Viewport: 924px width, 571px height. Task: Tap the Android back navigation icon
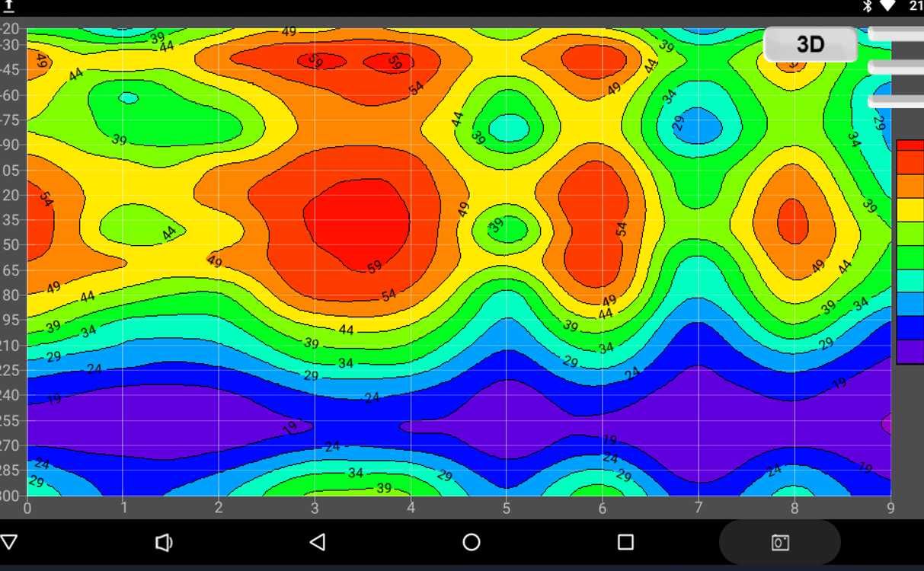point(318,542)
